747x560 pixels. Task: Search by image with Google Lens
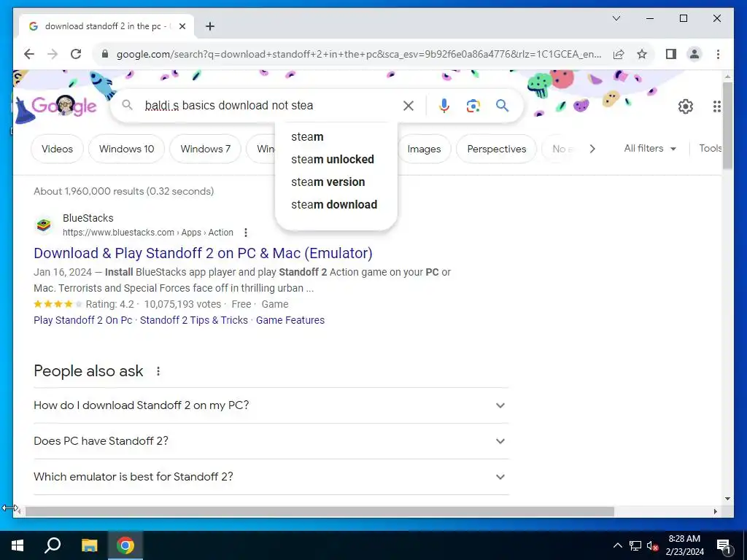point(473,106)
